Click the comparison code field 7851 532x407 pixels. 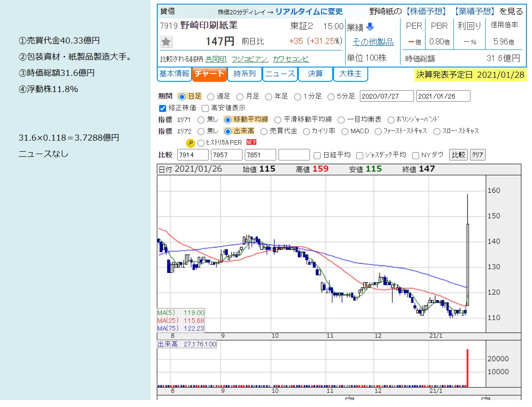260,154
